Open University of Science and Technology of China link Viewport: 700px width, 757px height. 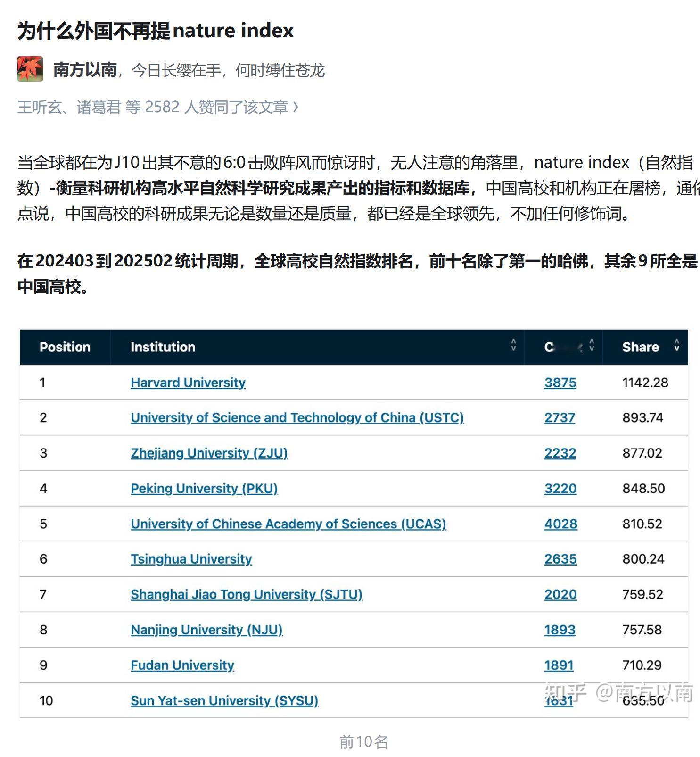[x=297, y=418]
